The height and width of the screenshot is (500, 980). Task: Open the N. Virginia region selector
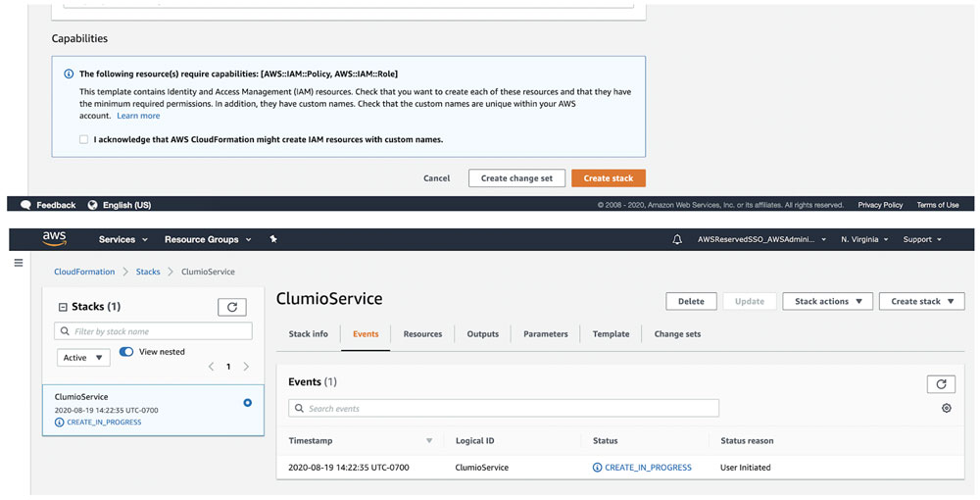click(864, 239)
